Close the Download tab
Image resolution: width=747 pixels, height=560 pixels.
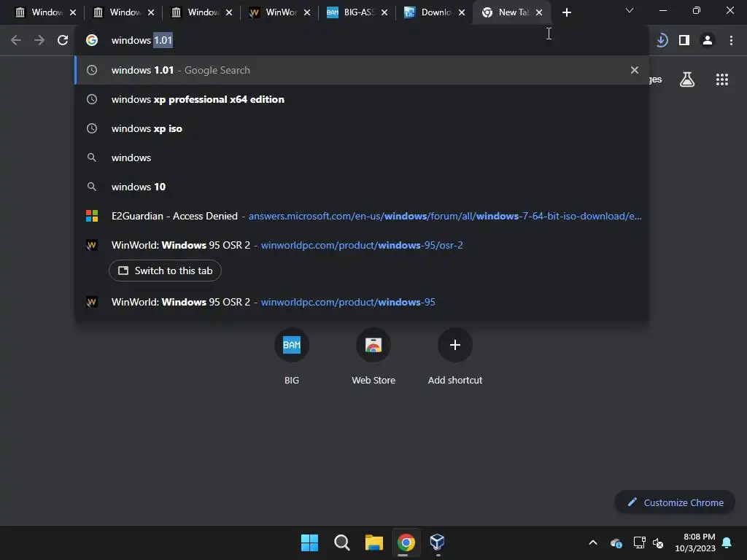[462, 12]
